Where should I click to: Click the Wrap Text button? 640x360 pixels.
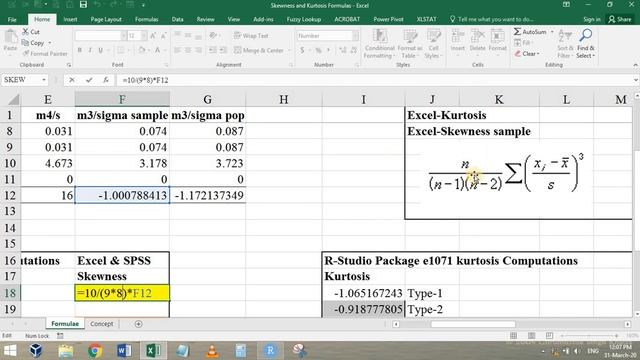point(251,36)
